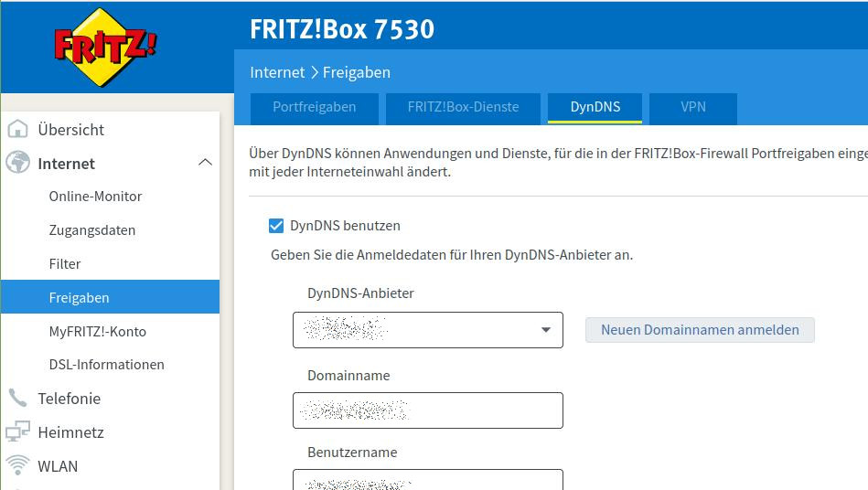Switch to the Portfreigaben tab
Image resolution: width=868 pixels, height=490 pixels.
[x=315, y=107]
